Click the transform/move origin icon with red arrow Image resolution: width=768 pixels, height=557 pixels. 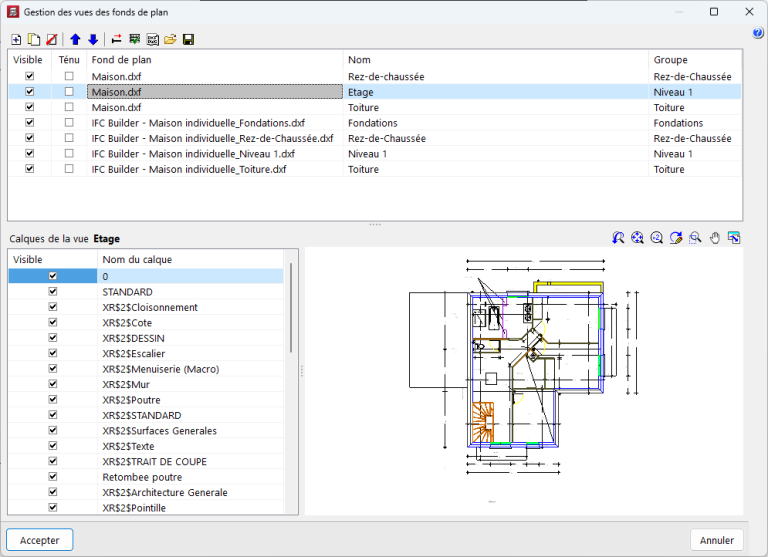tap(117, 40)
